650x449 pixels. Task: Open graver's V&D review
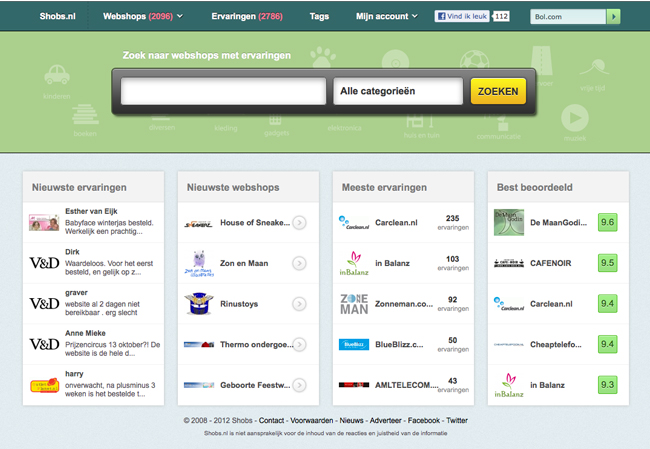click(94, 303)
